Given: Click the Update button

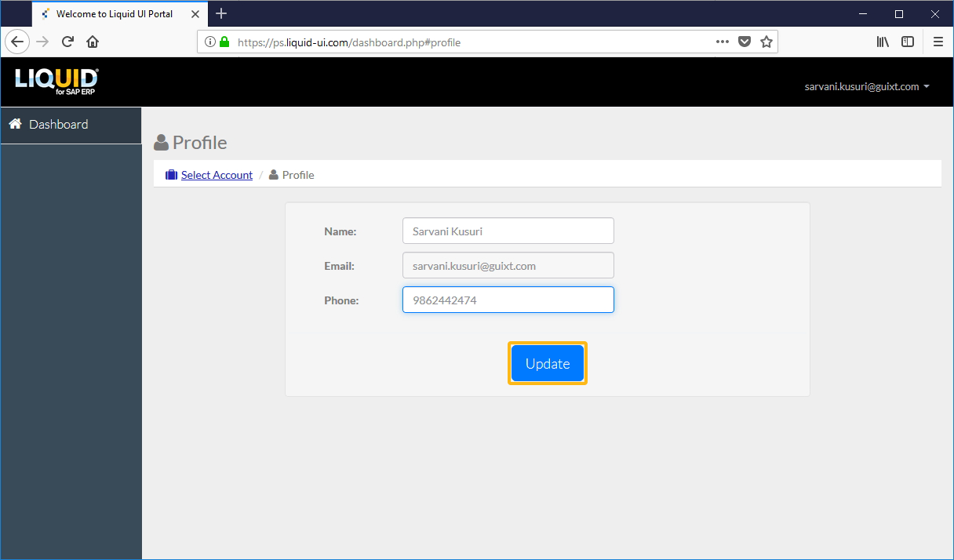Looking at the screenshot, I should pyautogui.click(x=548, y=363).
